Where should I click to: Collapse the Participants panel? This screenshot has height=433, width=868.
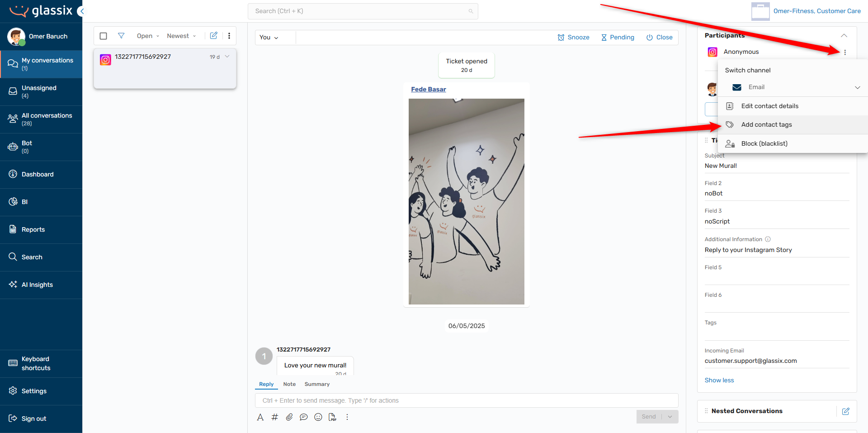(x=844, y=36)
